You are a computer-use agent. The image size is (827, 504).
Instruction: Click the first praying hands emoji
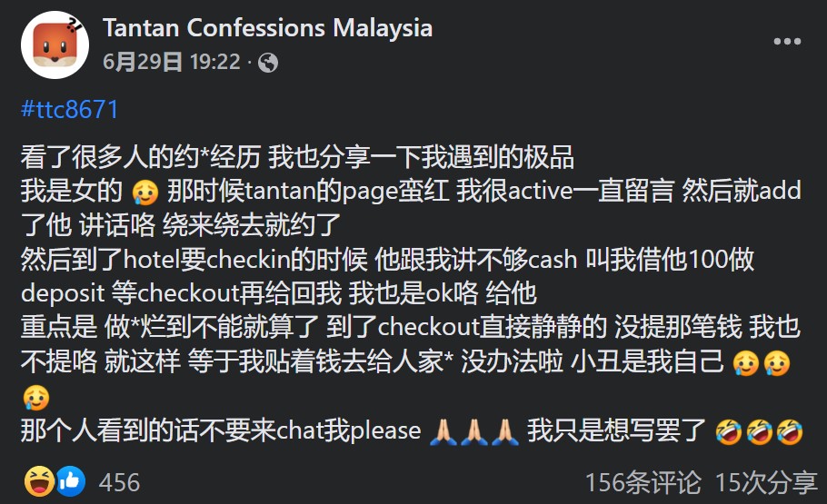(443, 432)
